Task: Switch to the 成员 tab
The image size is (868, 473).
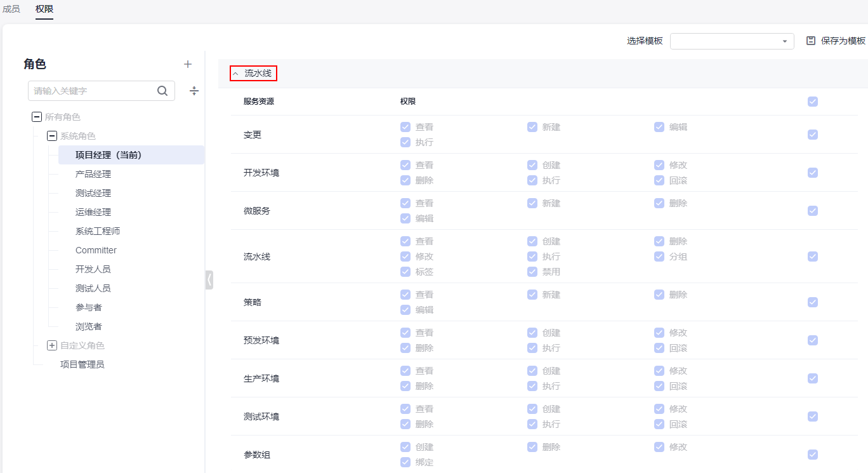Action: [11, 9]
